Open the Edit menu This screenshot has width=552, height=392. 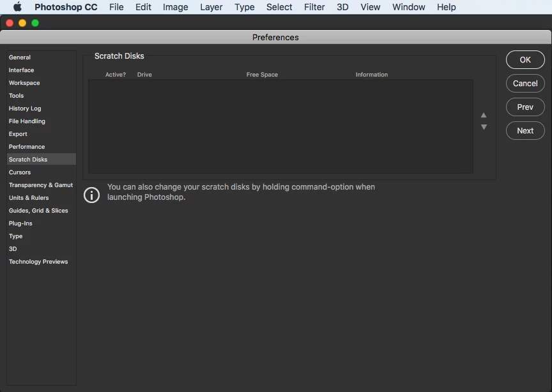coord(143,7)
